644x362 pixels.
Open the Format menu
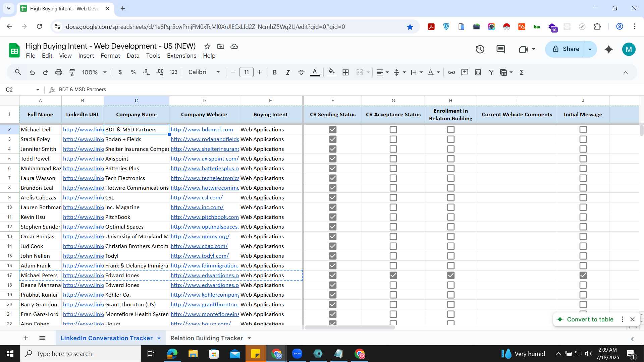click(110, 56)
